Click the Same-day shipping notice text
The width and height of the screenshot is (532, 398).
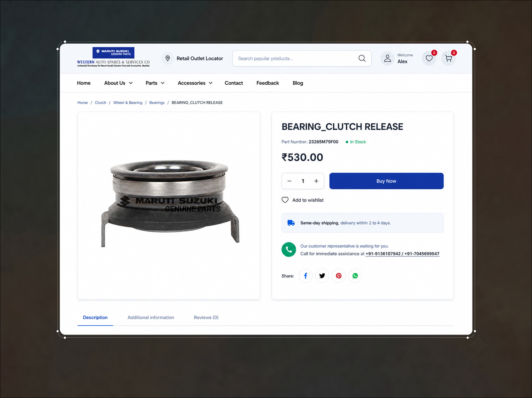(x=346, y=223)
